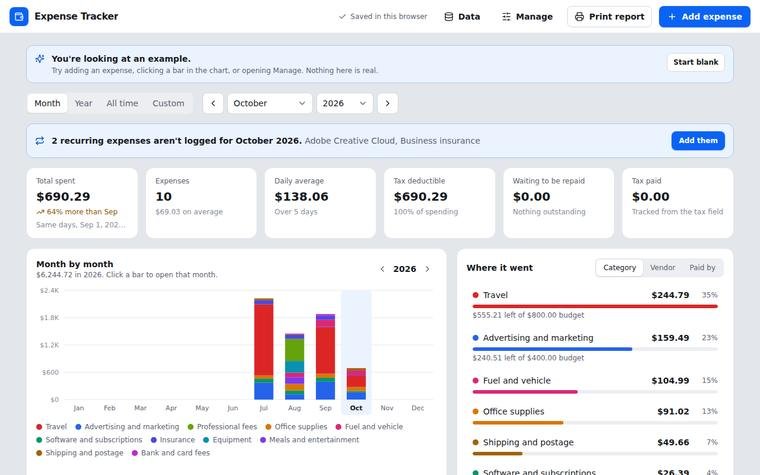Click the Office supplies progress bar

[595, 423]
